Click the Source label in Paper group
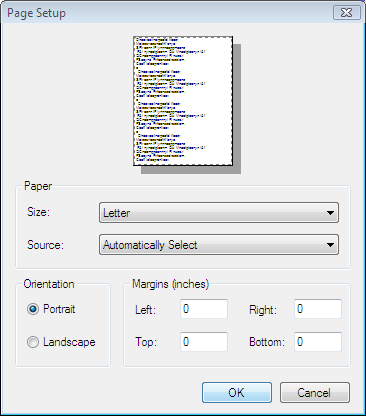 (x=45, y=245)
